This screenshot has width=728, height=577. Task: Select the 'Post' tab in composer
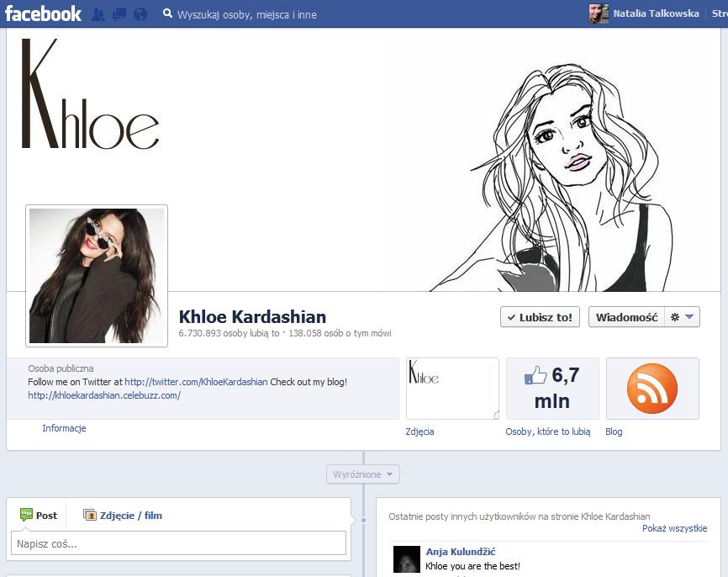pos(39,516)
